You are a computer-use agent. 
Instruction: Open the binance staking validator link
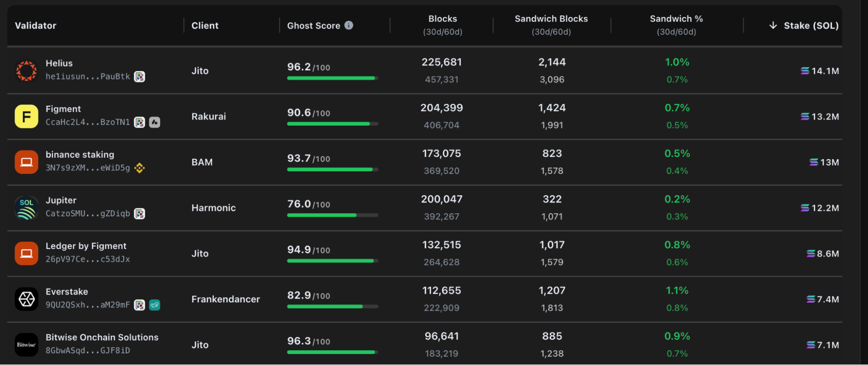click(x=80, y=155)
